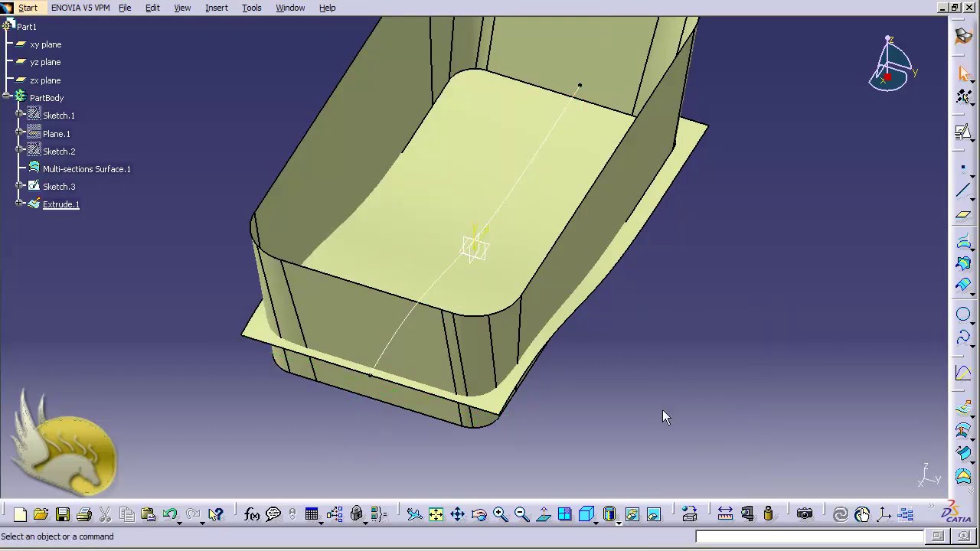Select Plane.1 in the specification tree
The width and height of the screenshot is (980, 551).
(x=56, y=134)
